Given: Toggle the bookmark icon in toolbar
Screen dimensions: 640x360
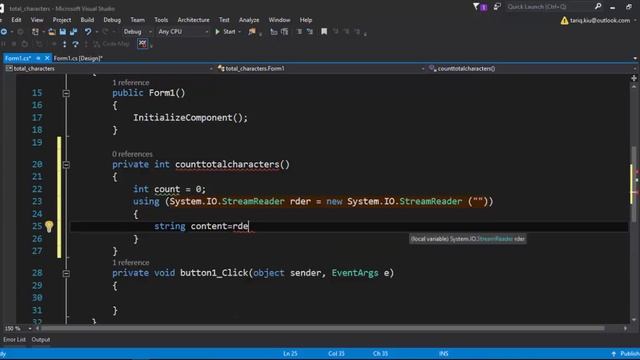Looking at the screenshot, I should coord(324,31).
